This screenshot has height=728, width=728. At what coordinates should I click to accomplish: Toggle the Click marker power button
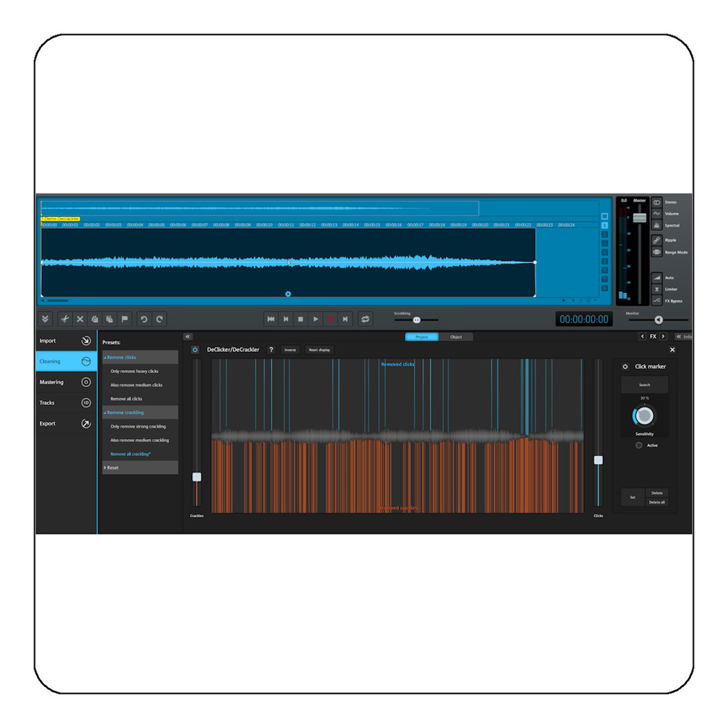(625, 366)
